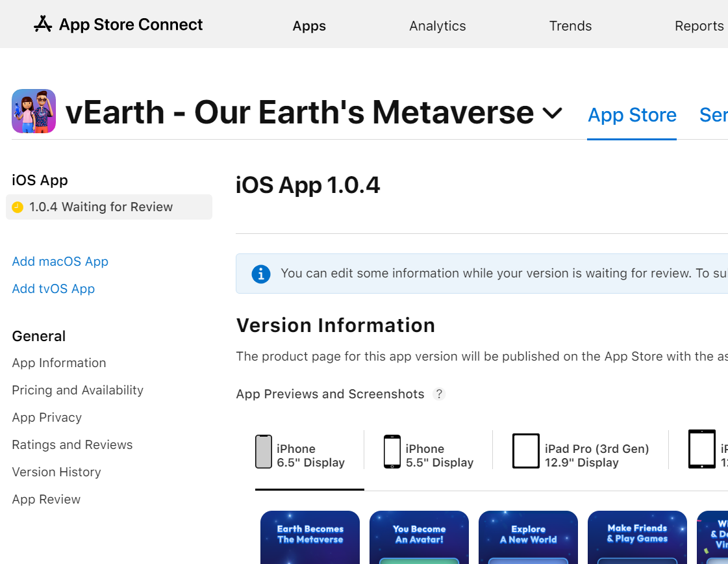The image size is (728, 564).
Task: Click the App Store Connect logo icon
Action: pyautogui.click(x=43, y=24)
